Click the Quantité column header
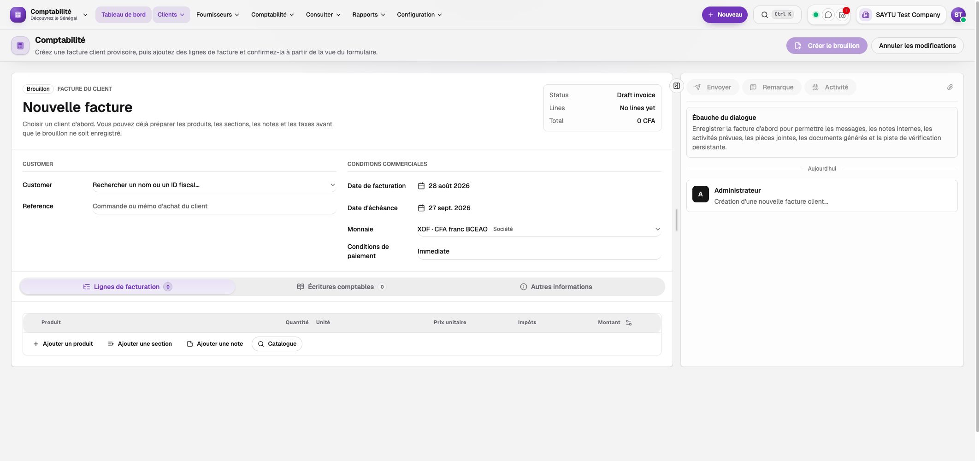980x461 pixels. [x=297, y=323]
